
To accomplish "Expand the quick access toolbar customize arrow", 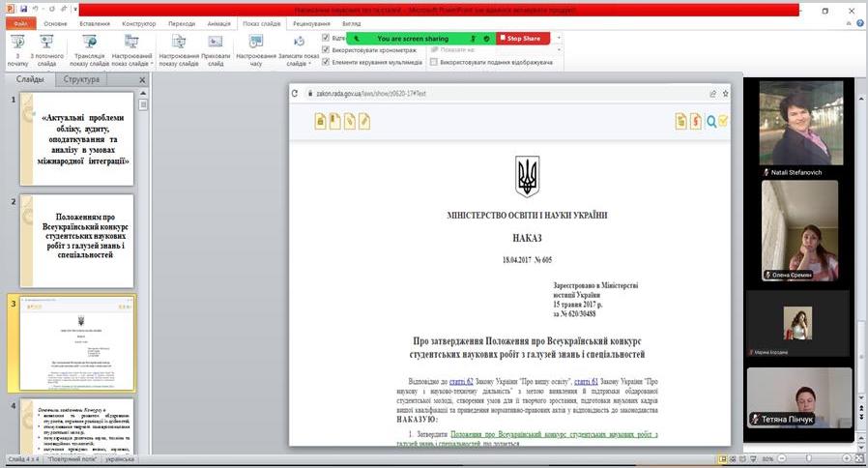I will tap(74, 10).
